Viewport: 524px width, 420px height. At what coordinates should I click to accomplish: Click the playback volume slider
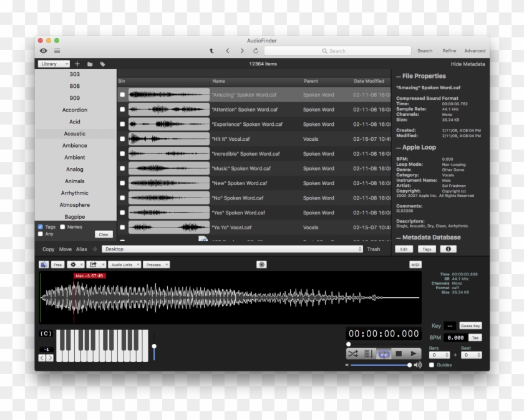(x=381, y=365)
